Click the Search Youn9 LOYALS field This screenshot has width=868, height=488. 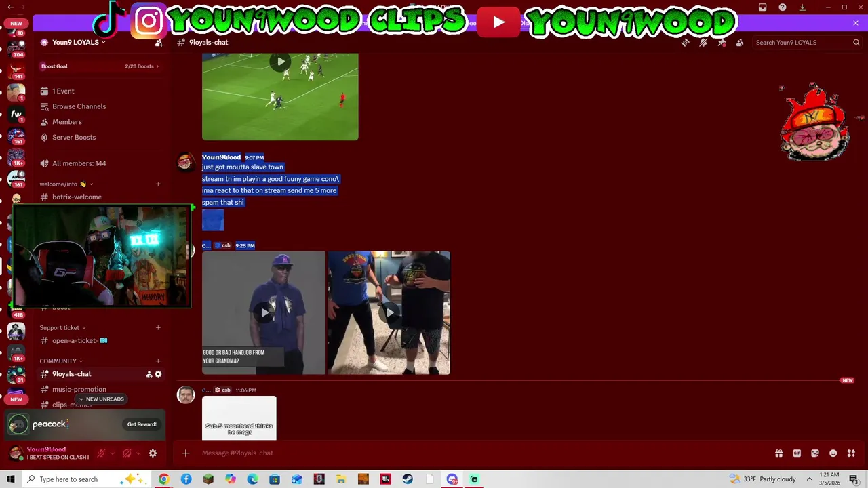pyautogui.click(x=807, y=42)
